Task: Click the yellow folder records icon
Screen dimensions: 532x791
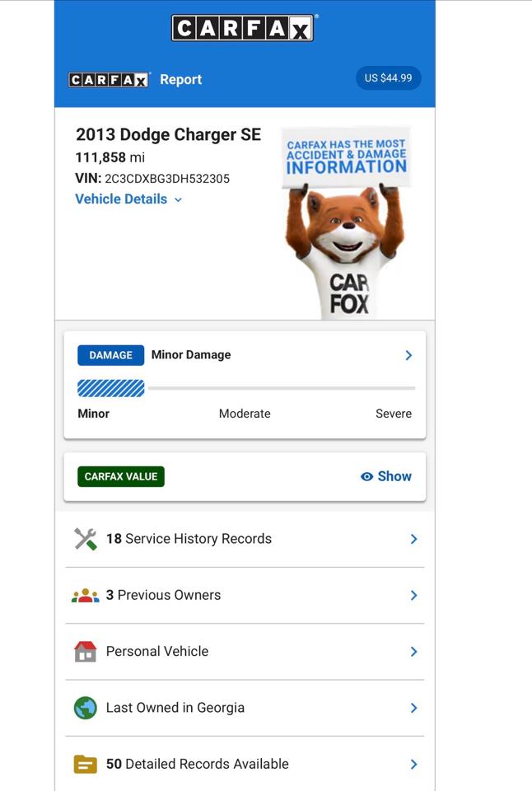Action: 85,765
